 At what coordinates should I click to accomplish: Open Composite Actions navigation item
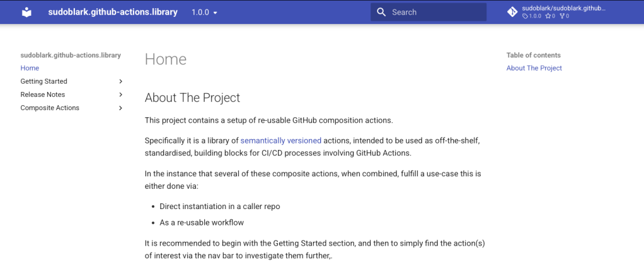tap(50, 108)
